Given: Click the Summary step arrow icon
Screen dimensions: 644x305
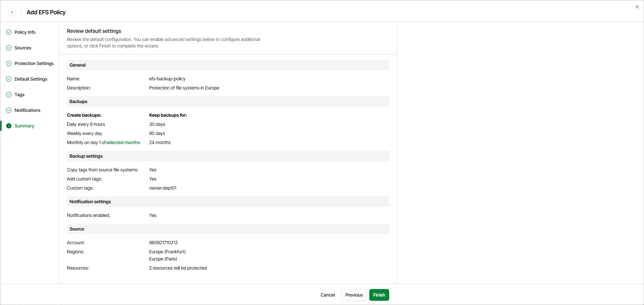Looking at the screenshot, I should pyautogui.click(x=9, y=126).
